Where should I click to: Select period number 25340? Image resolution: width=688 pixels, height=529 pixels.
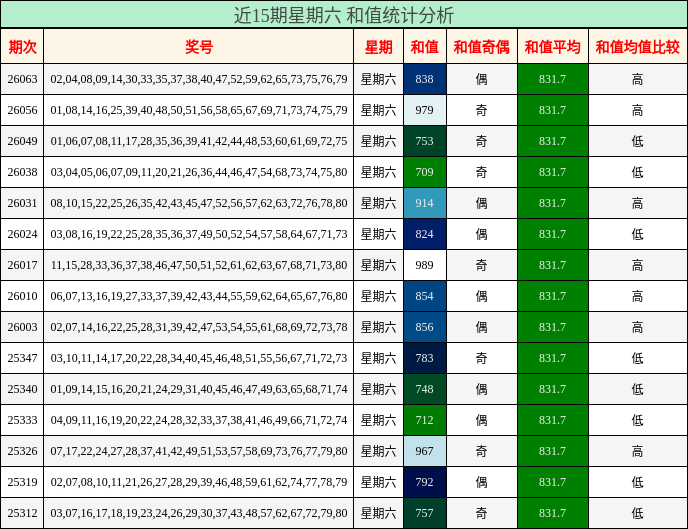[22, 389]
